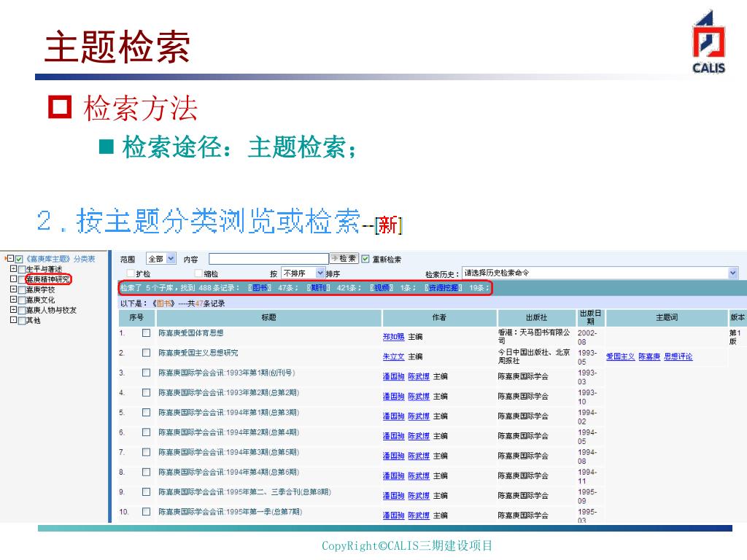Select checkbox for 1993年第1期(创刊号) row
Viewport: 747px width, 560px height.
coord(146,373)
